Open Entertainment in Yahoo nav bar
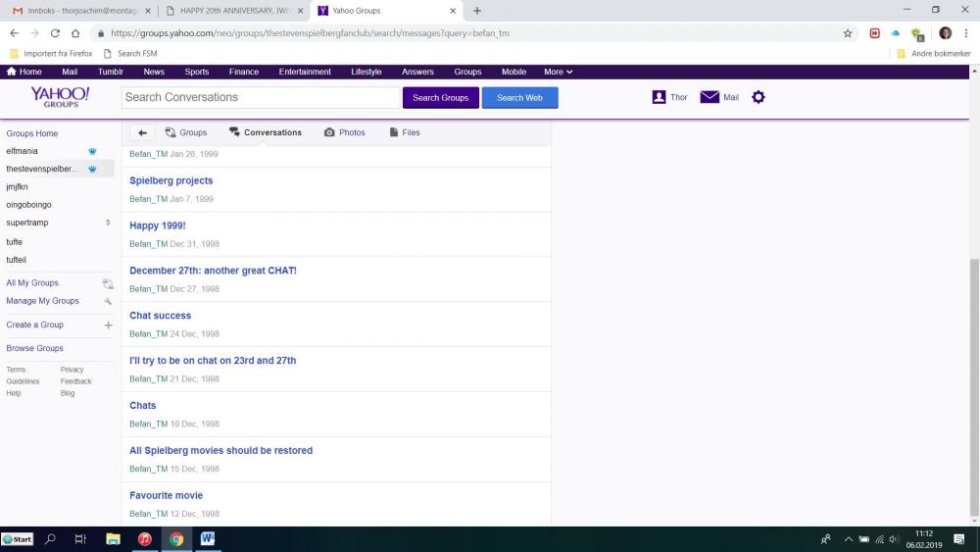This screenshot has height=552, width=980. coord(305,72)
